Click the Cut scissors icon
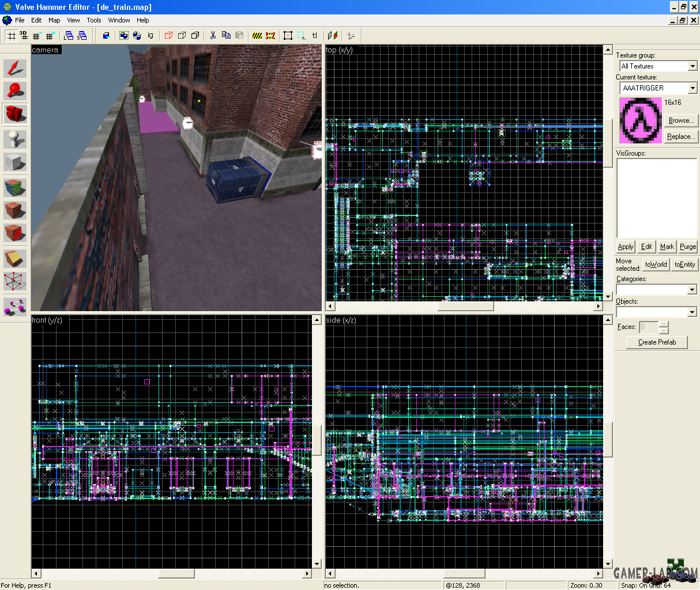The width and height of the screenshot is (700, 590). pyautogui.click(x=213, y=36)
